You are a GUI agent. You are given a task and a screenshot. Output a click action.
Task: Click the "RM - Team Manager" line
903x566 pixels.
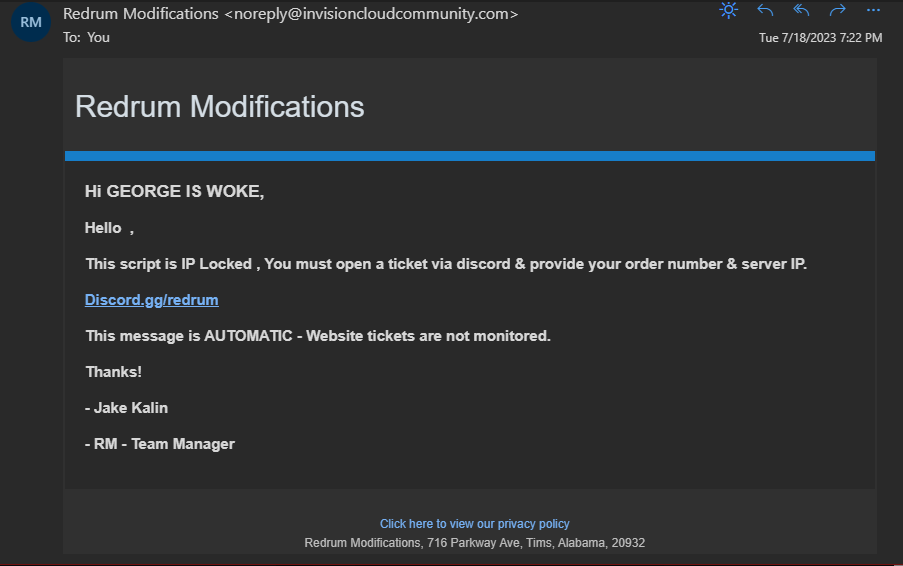(159, 444)
